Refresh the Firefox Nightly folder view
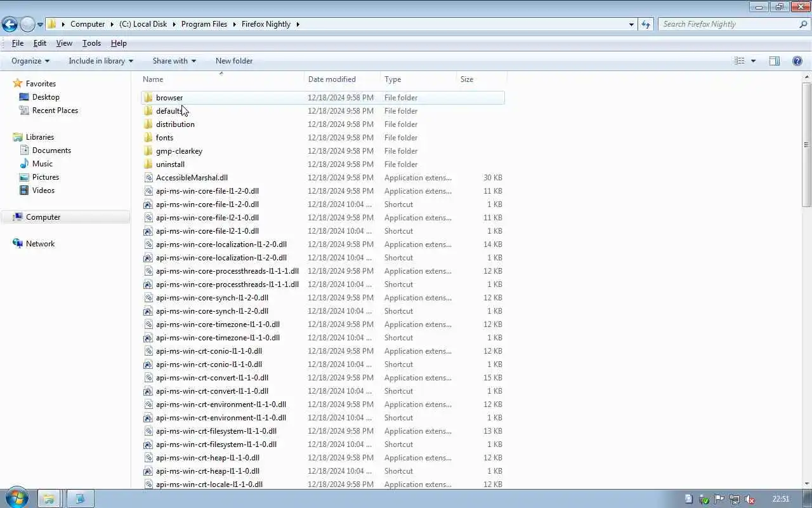 point(646,24)
